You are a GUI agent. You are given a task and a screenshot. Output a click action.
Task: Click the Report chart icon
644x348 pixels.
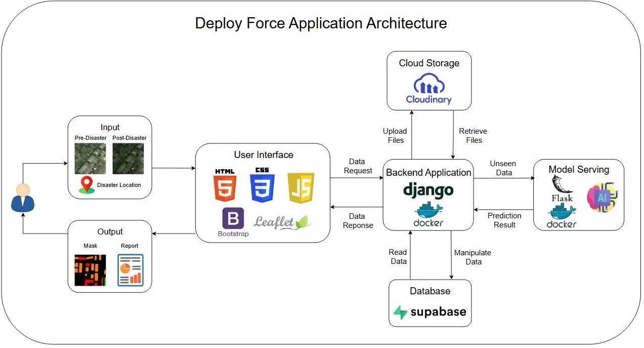pos(131,269)
